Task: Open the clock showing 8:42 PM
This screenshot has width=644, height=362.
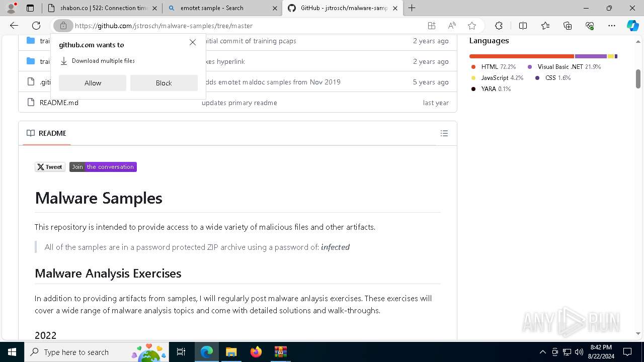Action: 601,352
